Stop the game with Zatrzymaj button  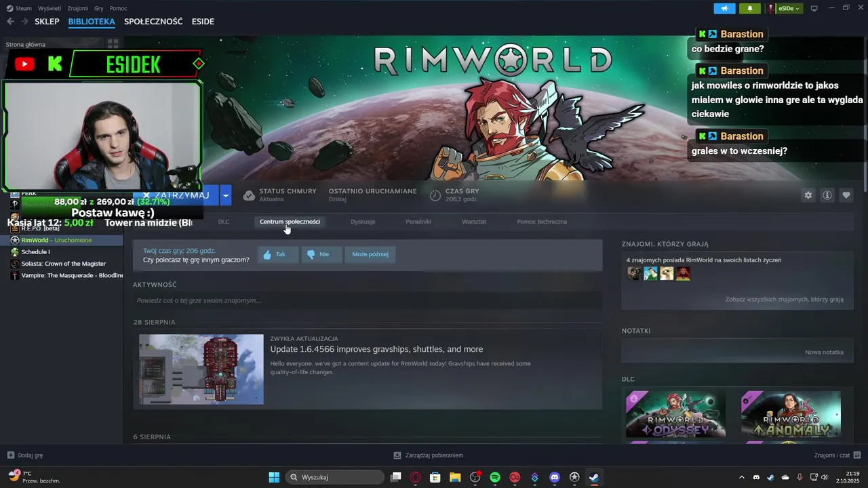(x=176, y=195)
